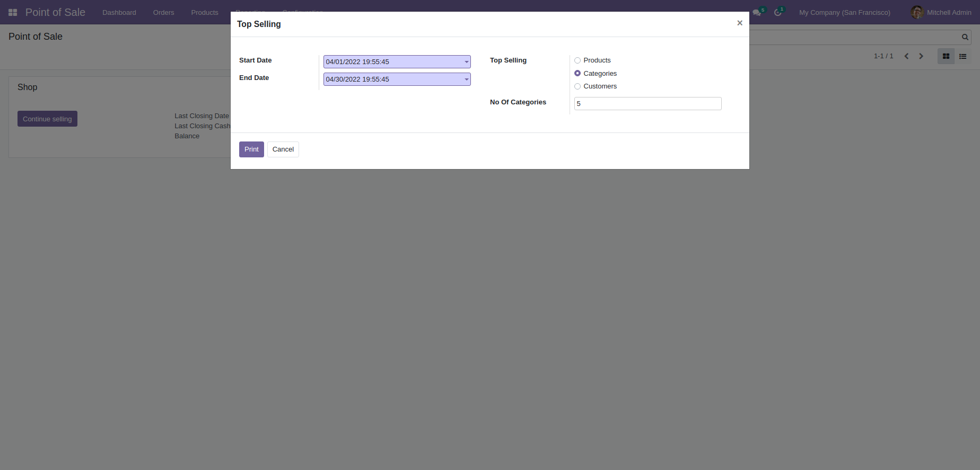This screenshot has width=980, height=470.
Task: Select the Products radio option
Action: tap(577, 60)
